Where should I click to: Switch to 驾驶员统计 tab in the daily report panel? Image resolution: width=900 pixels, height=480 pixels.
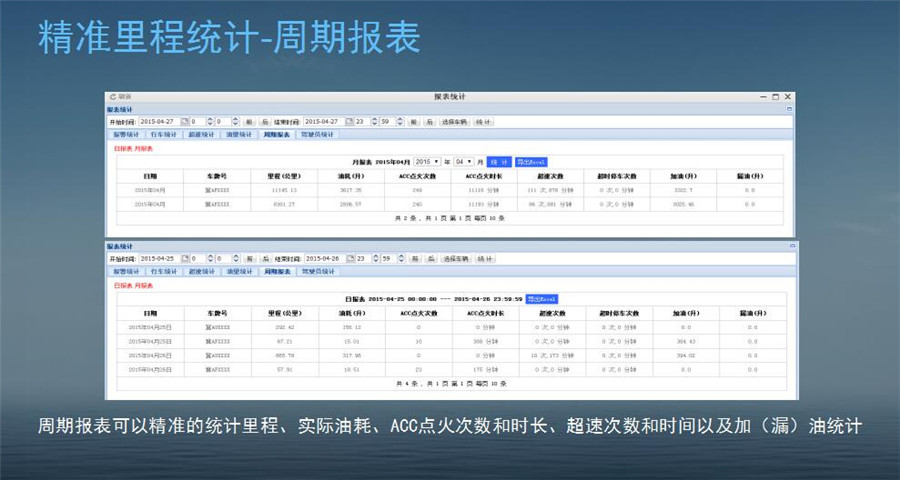[x=317, y=272]
